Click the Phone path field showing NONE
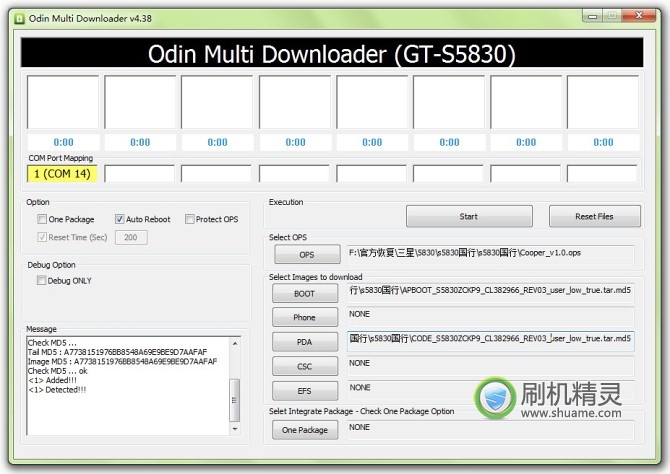 point(491,315)
